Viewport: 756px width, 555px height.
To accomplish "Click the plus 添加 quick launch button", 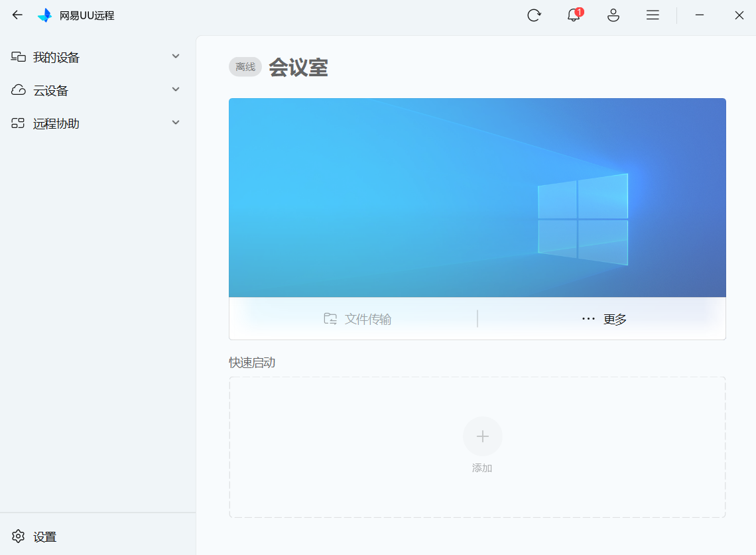I will (x=482, y=436).
